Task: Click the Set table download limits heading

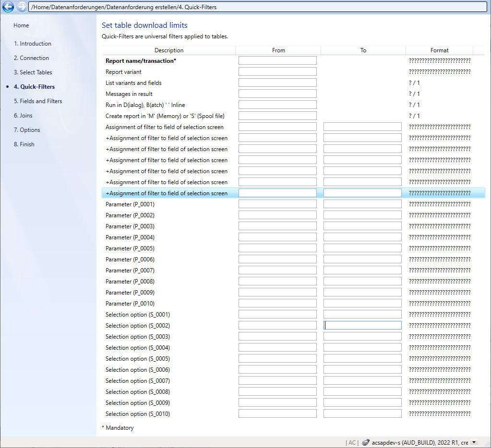Action: click(144, 25)
